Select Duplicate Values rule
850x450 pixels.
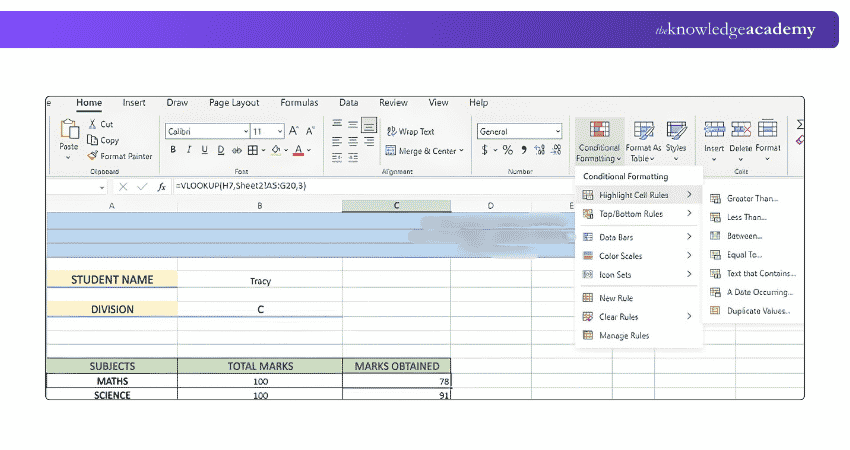click(752, 311)
